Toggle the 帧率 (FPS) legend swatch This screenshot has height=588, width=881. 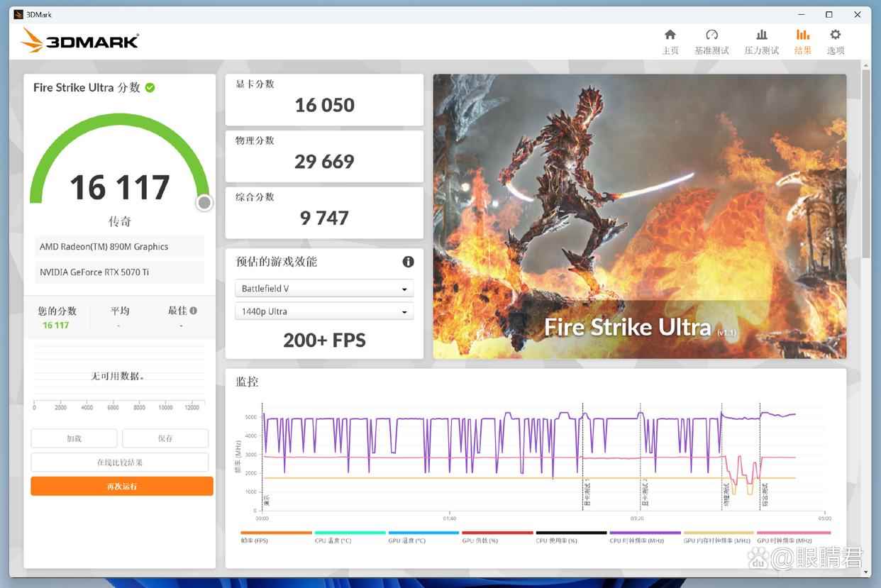click(x=276, y=533)
